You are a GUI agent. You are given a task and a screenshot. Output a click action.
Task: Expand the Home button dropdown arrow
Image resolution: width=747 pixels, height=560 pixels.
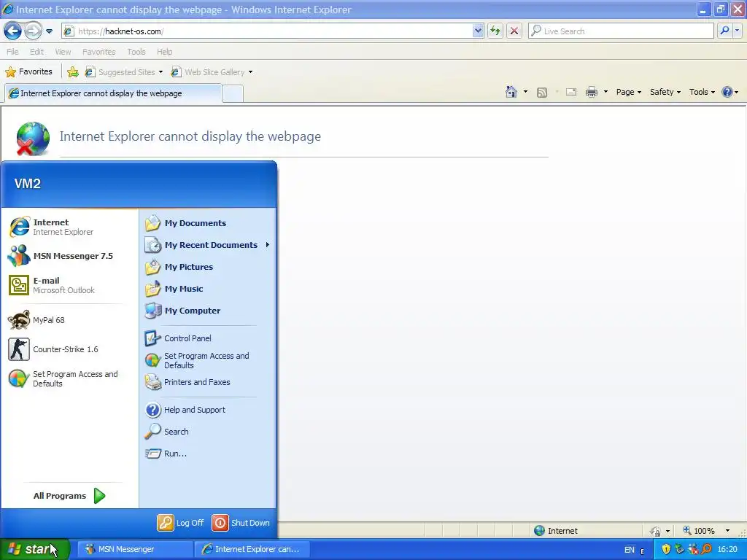(x=525, y=92)
